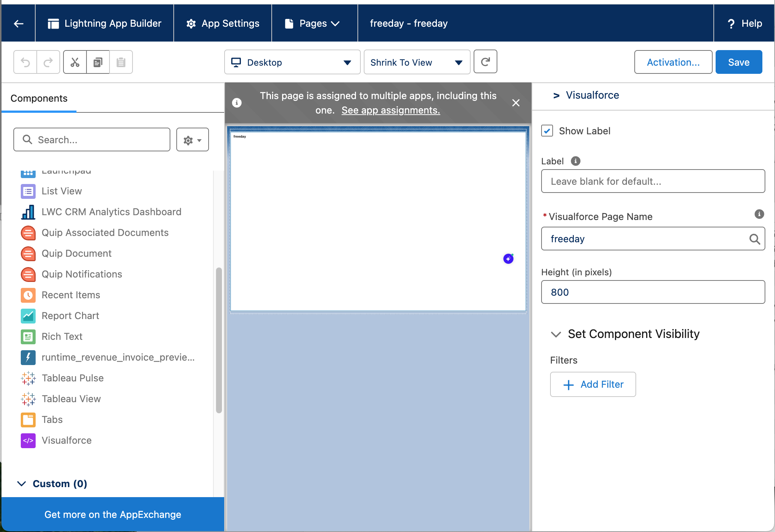Click the Recent Items clock icon
The height and width of the screenshot is (532, 775).
coord(28,295)
